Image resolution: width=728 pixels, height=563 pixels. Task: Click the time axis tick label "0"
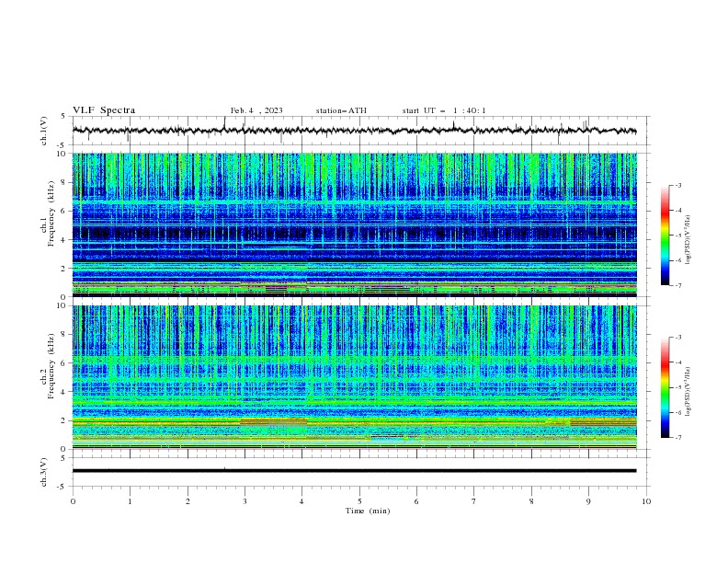point(73,501)
